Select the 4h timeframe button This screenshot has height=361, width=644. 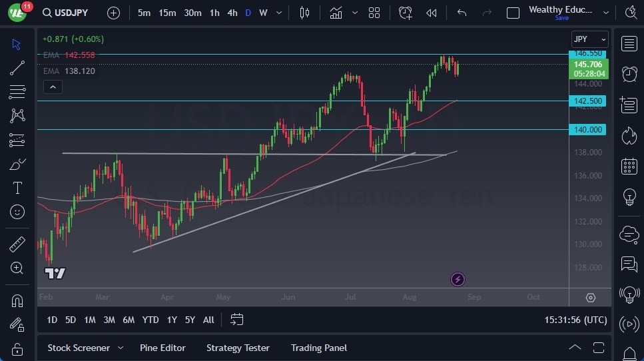[x=232, y=13]
